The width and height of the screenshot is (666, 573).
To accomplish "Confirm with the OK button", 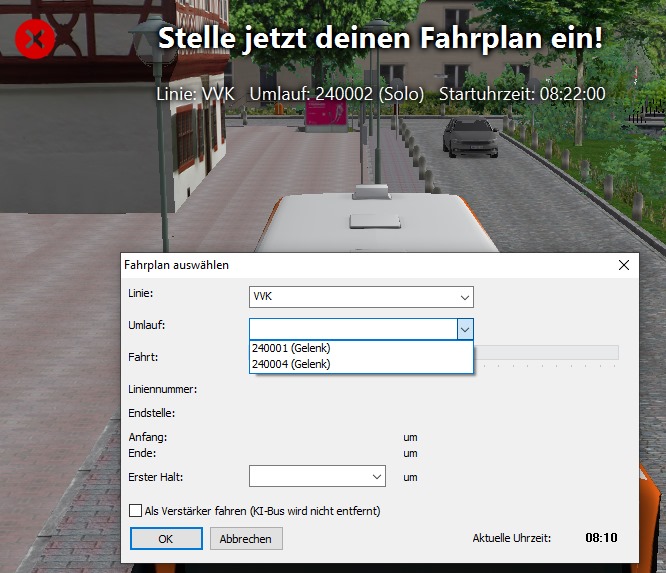I will pos(166,539).
